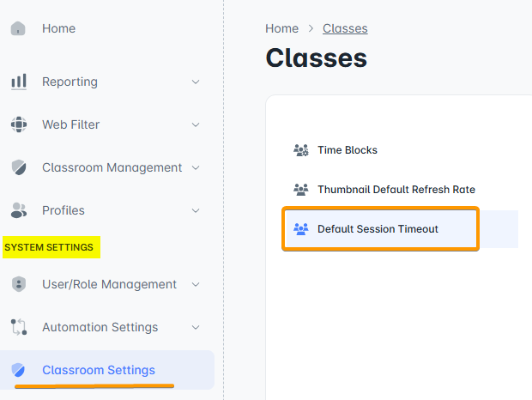
Task: Click the Classroom Settings shield icon
Action: pos(18,370)
